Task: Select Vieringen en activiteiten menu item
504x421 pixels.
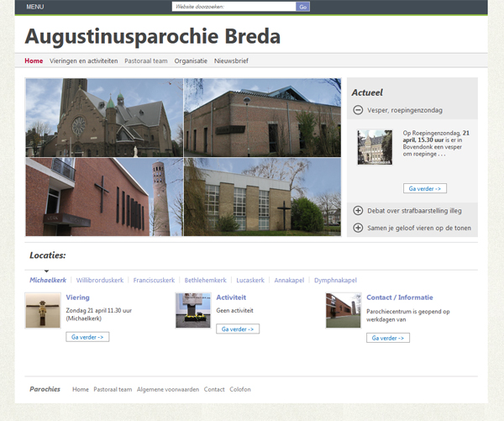Action: coord(83,61)
